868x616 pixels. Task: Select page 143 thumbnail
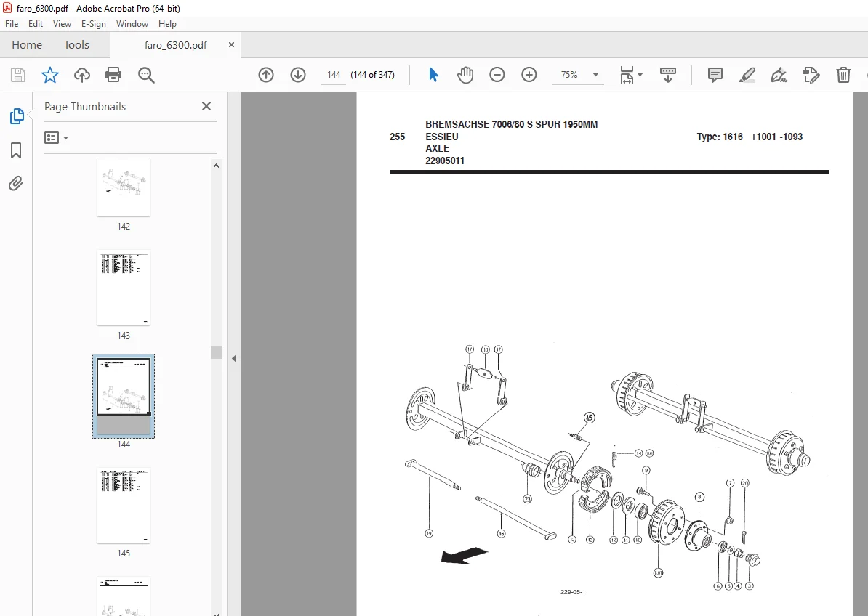pyautogui.click(x=124, y=288)
